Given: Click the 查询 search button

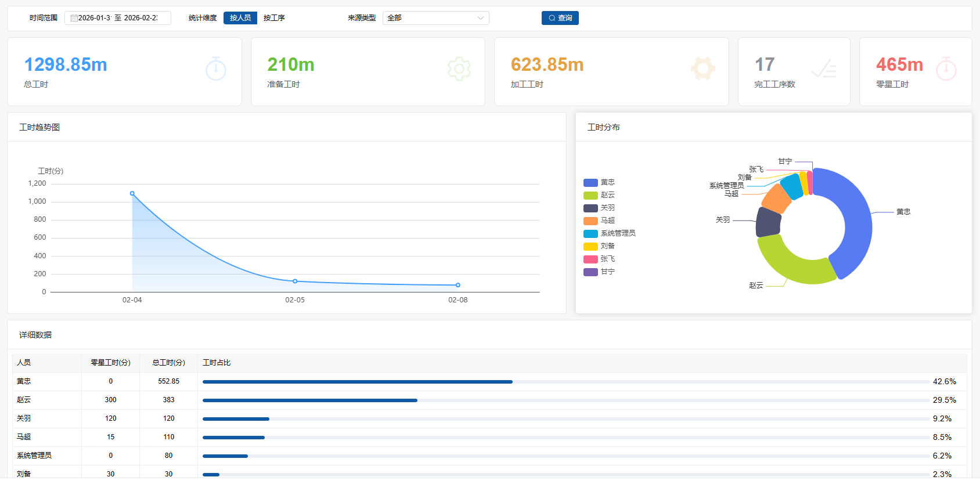Looking at the screenshot, I should coord(560,18).
